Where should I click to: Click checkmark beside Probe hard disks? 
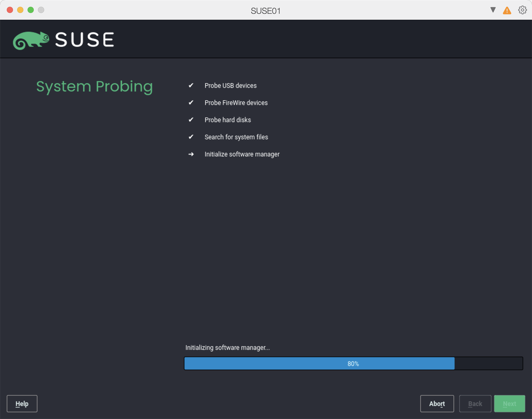click(x=191, y=120)
